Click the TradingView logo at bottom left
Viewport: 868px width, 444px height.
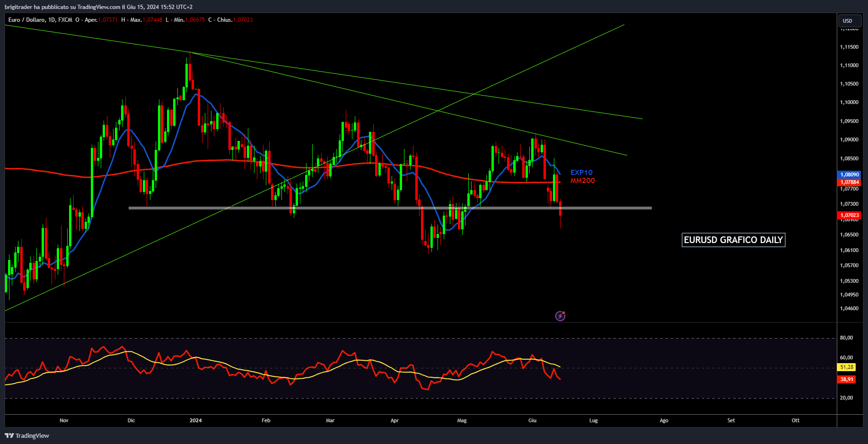[x=27, y=435]
